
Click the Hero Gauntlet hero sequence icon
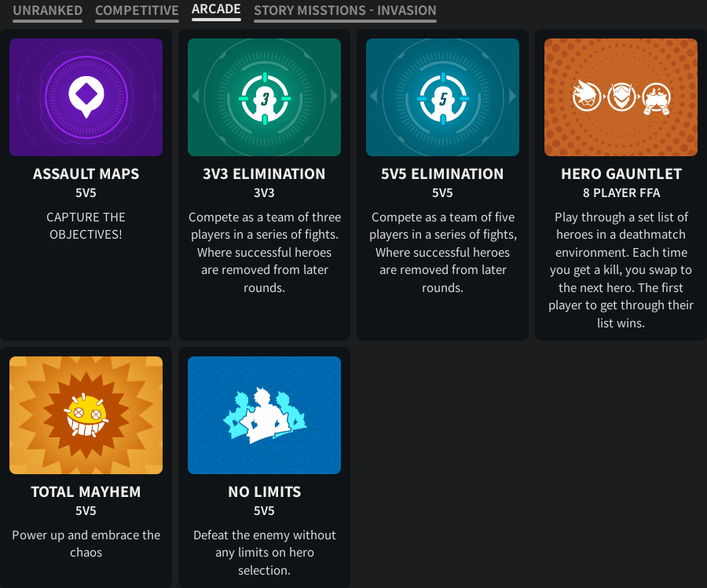[x=621, y=97]
